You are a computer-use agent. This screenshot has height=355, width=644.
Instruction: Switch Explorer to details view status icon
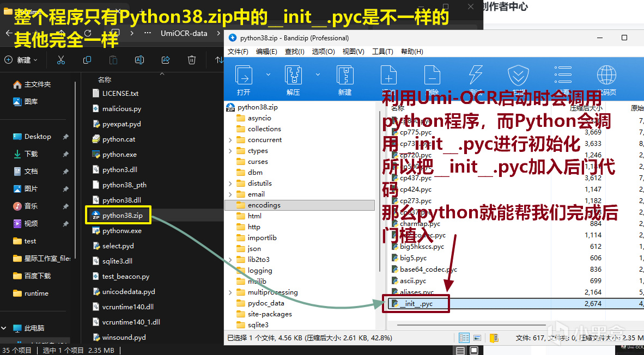(x=460, y=351)
